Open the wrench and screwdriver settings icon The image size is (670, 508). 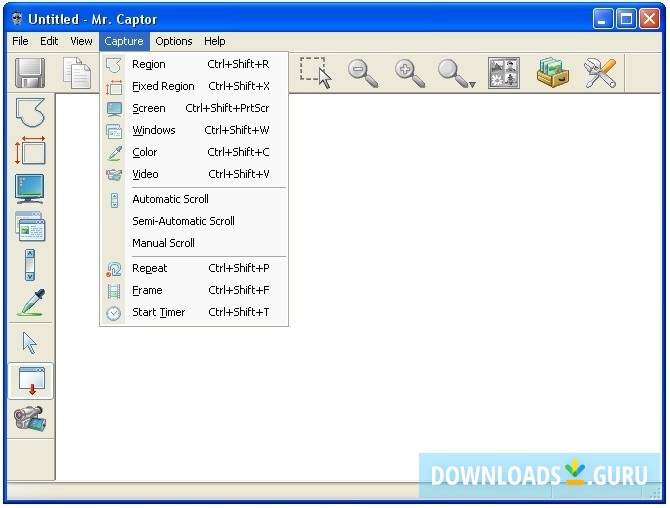coord(600,73)
